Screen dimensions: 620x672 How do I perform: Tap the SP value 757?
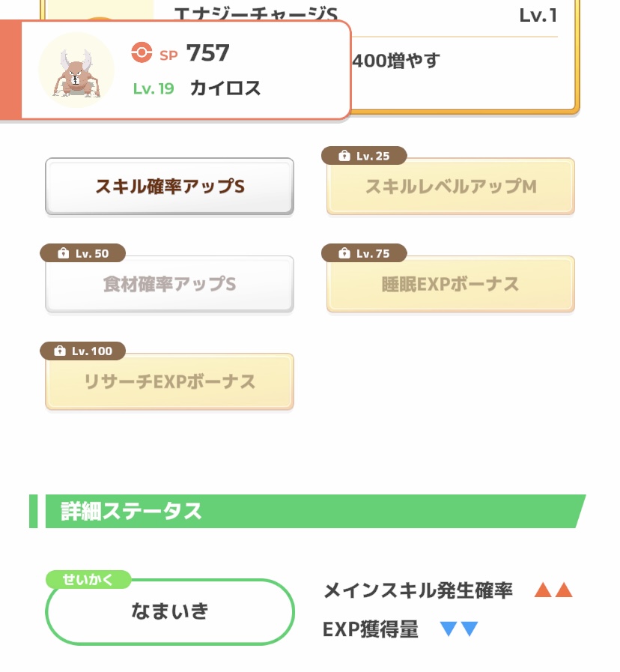pos(207,53)
